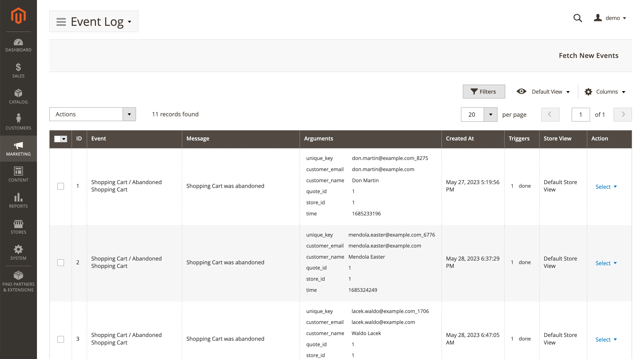Click the search magnifier icon

pos(577,18)
